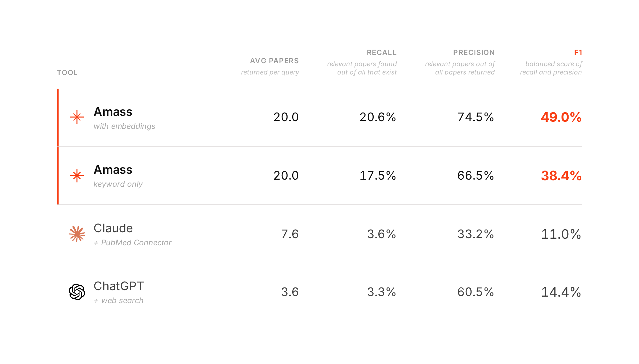Click the 'keyword only' subtitle under Amass
Screen dimensions: 639x364
(118, 184)
